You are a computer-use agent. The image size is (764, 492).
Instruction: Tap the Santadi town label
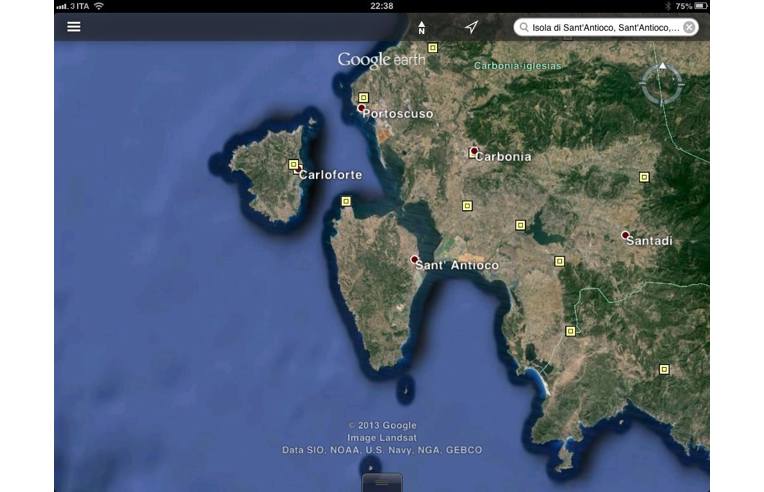[x=649, y=241]
